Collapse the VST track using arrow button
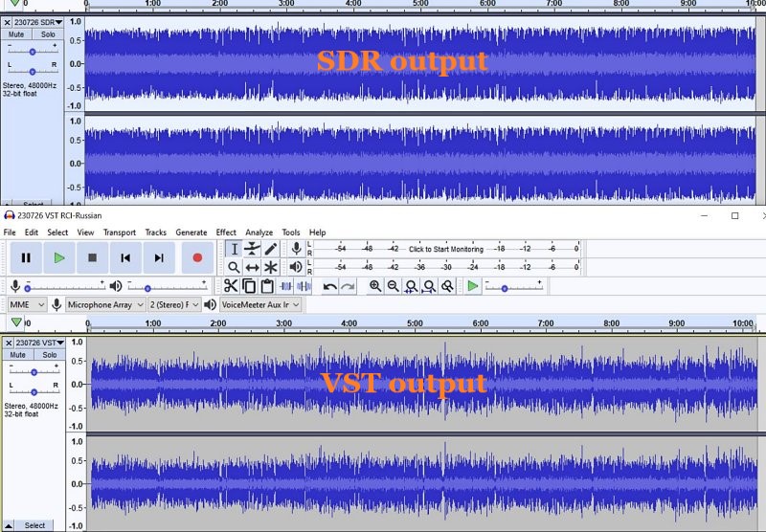Viewport: 766px width, 532px height. (9, 525)
